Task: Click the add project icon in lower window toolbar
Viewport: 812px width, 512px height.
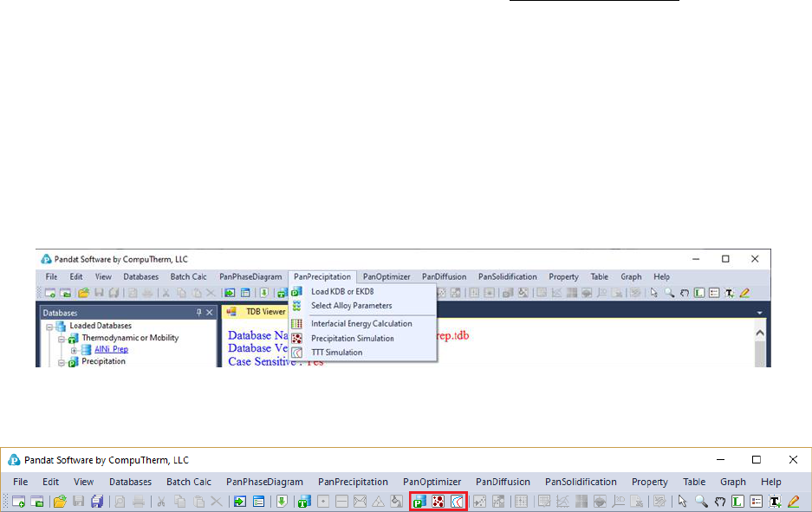Action: coord(37,501)
